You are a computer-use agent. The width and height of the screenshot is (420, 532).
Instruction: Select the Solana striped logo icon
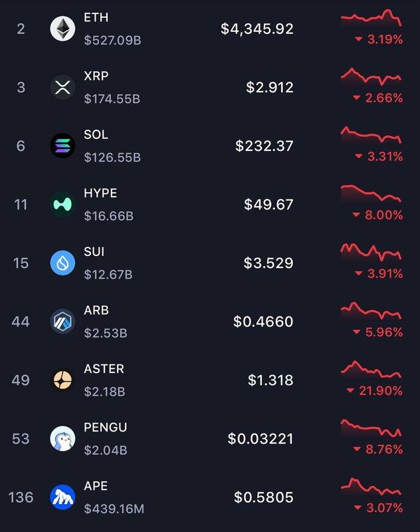point(62,146)
